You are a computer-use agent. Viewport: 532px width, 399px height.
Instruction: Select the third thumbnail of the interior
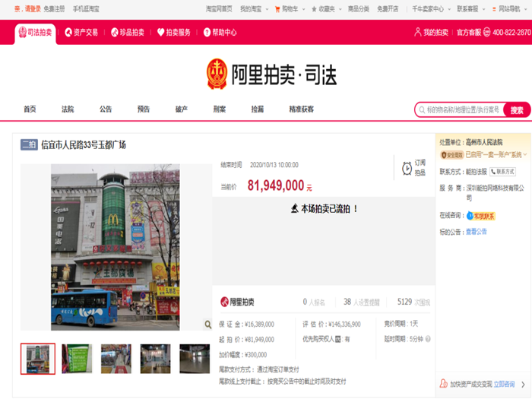[116, 359]
